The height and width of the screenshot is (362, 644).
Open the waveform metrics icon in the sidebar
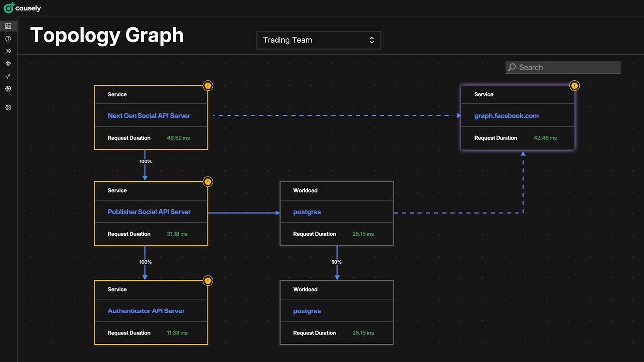click(8, 76)
